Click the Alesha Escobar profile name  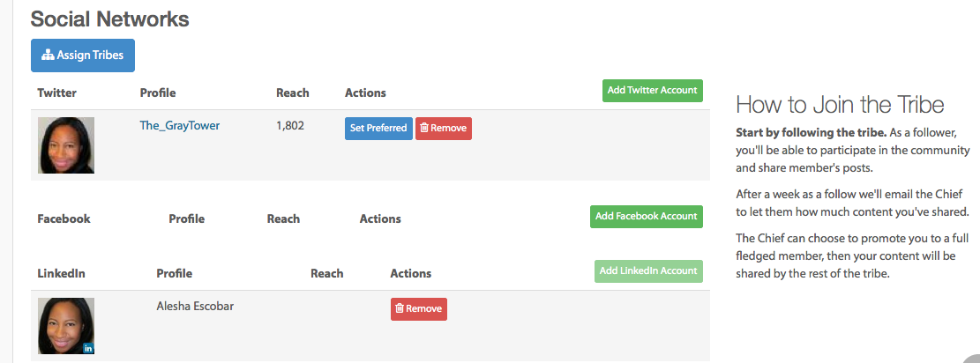(x=195, y=307)
